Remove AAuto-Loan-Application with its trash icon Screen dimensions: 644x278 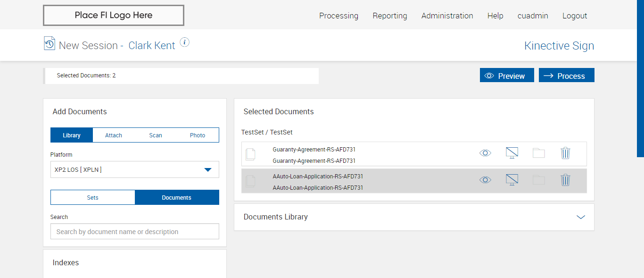tap(565, 180)
